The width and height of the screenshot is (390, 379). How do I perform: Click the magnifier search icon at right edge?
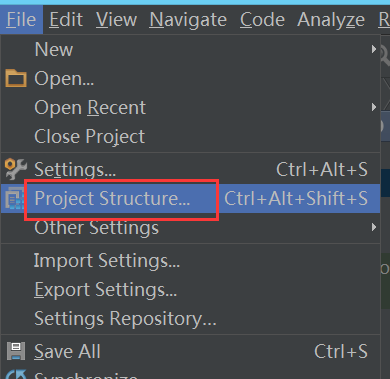coord(385,56)
